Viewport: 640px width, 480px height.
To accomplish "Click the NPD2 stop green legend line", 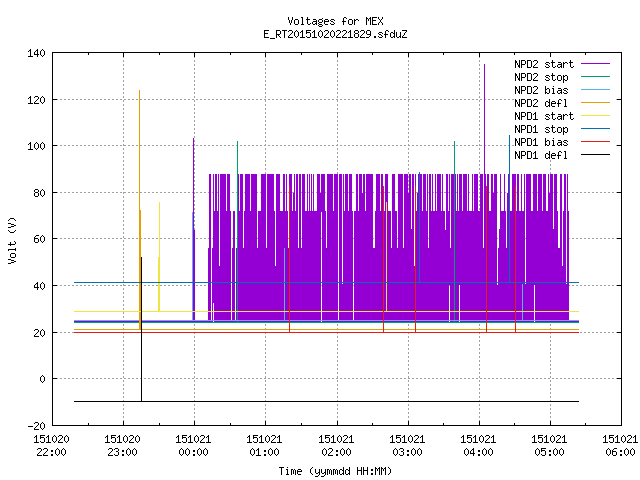I will (x=595, y=77).
